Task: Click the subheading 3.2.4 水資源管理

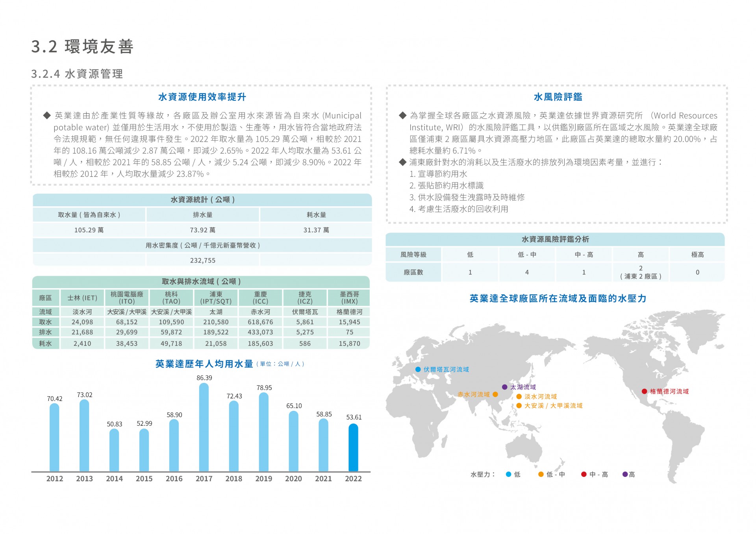Action: (77, 74)
